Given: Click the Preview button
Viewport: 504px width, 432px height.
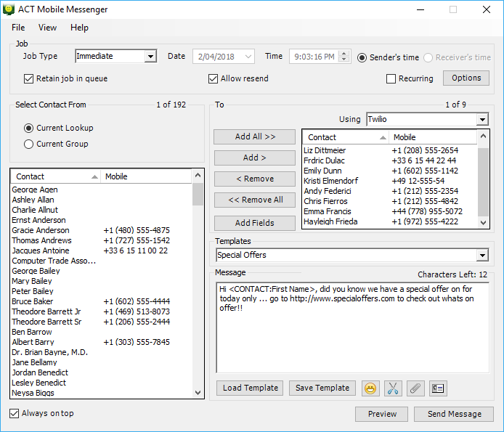Looking at the screenshot, I should coord(381,414).
